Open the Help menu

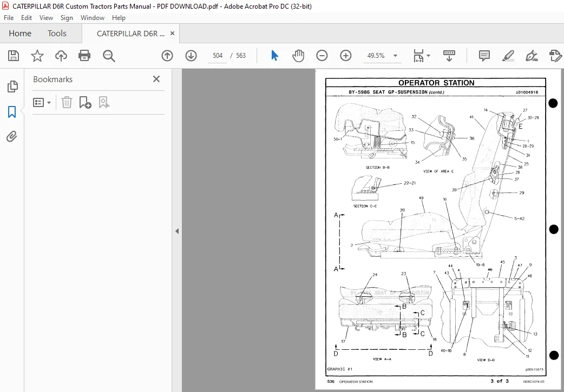119,18
